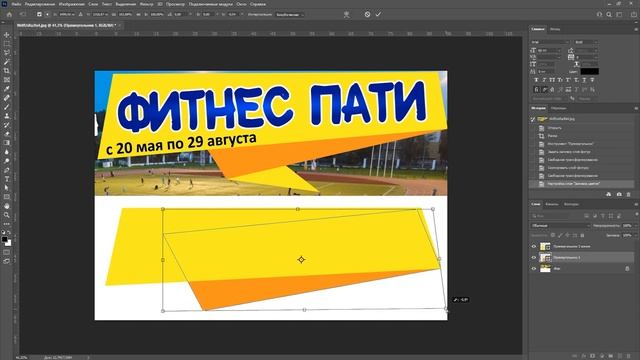Toggle faux bold in Character panel
This screenshot has height=360, width=640.
[536, 80]
